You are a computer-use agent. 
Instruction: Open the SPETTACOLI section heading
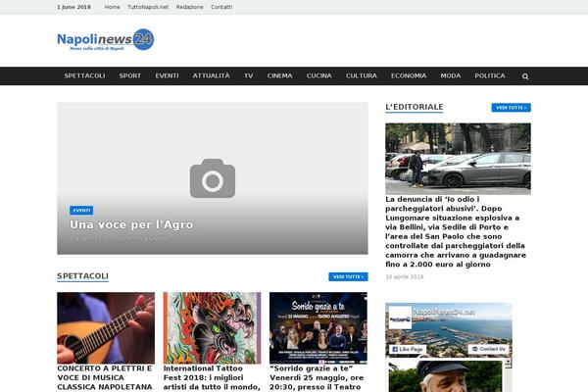click(82, 276)
